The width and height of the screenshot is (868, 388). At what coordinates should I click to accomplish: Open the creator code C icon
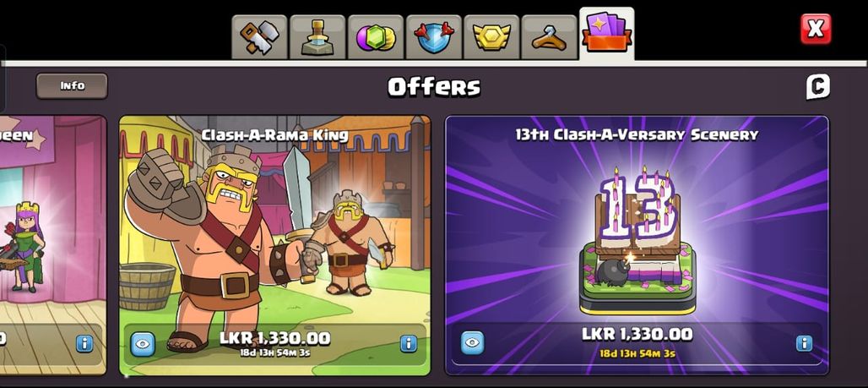click(x=817, y=86)
